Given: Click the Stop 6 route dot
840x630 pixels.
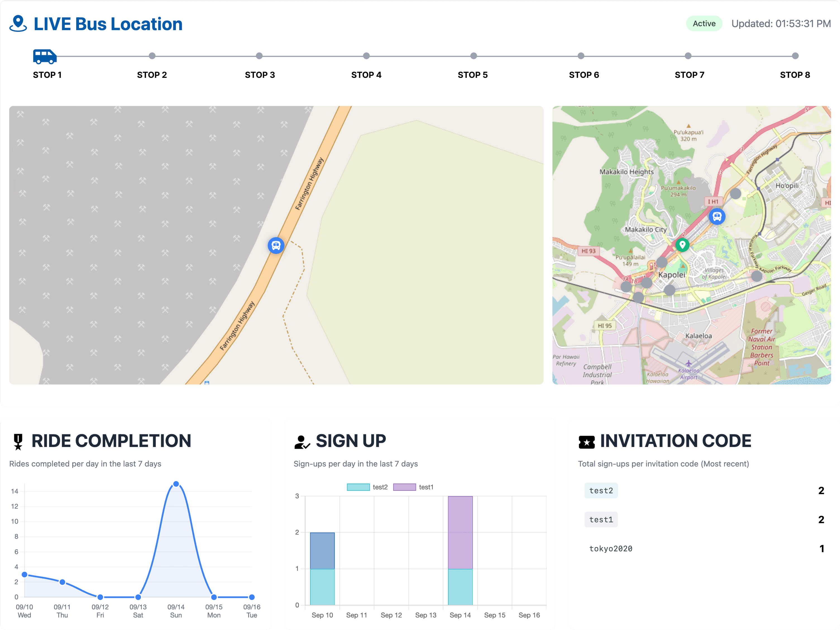Looking at the screenshot, I should tap(581, 56).
